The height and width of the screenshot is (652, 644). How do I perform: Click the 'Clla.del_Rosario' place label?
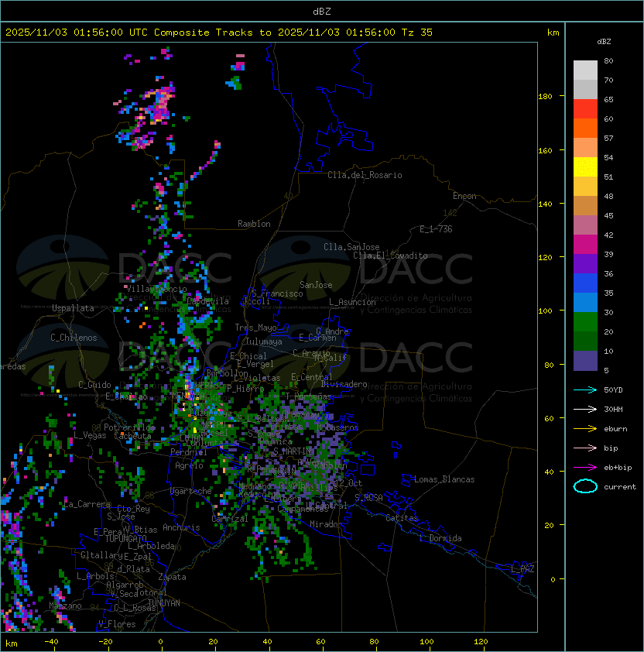(365, 175)
